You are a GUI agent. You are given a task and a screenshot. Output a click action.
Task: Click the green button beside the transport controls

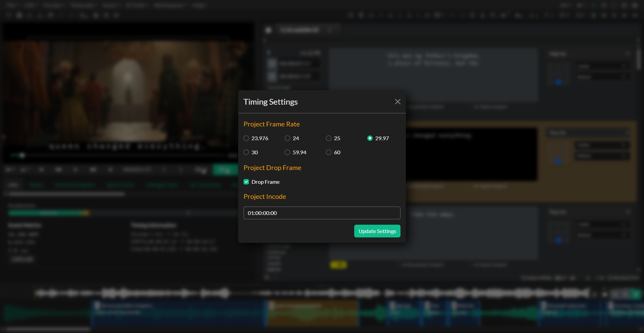click(225, 170)
